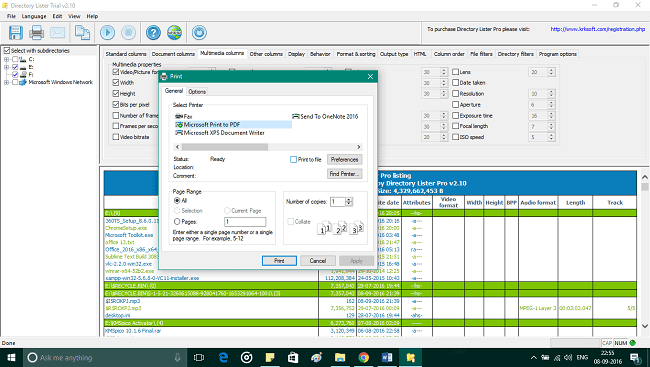
Task: Launch Microsoft Edge from taskbar
Action: tap(223, 357)
